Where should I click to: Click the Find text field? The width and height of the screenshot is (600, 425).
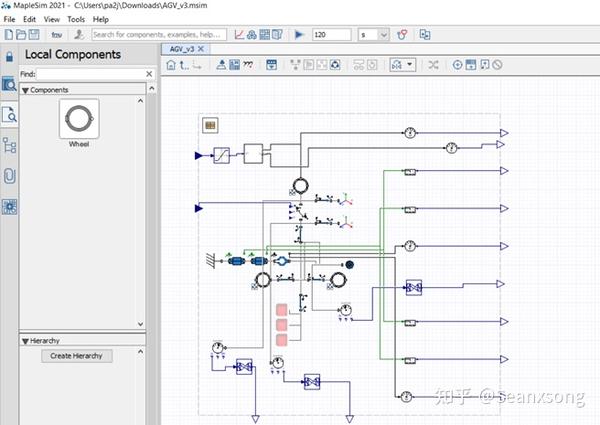[90, 74]
